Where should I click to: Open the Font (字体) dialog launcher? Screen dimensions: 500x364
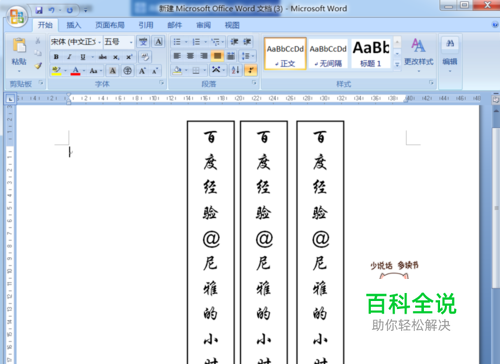pos(162,82)
